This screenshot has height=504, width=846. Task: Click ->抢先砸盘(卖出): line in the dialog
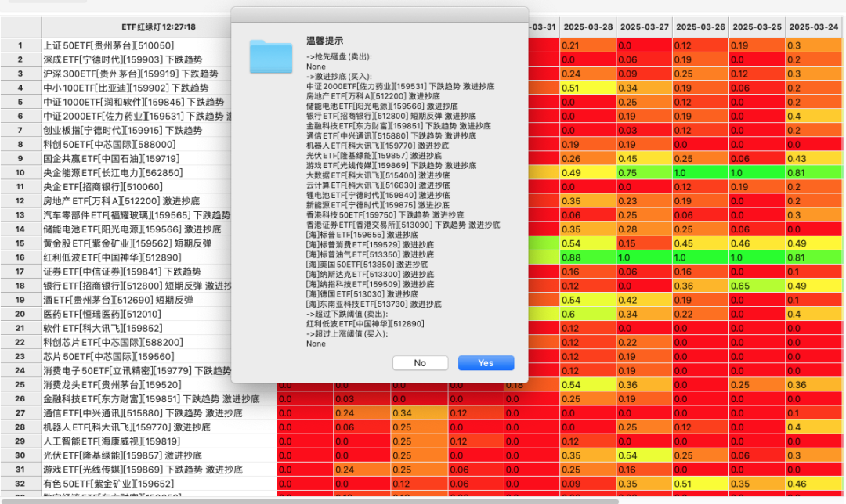pyautogui.click(x=339, y=56)
